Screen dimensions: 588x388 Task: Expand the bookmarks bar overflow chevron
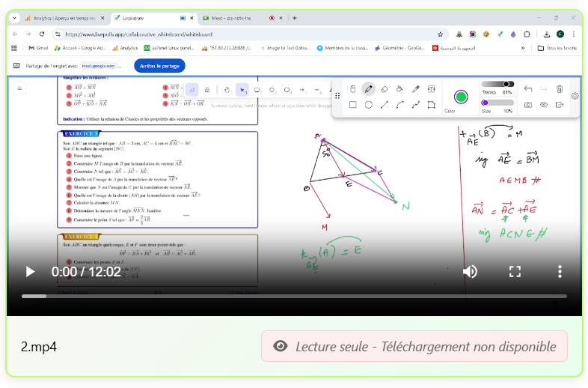click(522, 48)
